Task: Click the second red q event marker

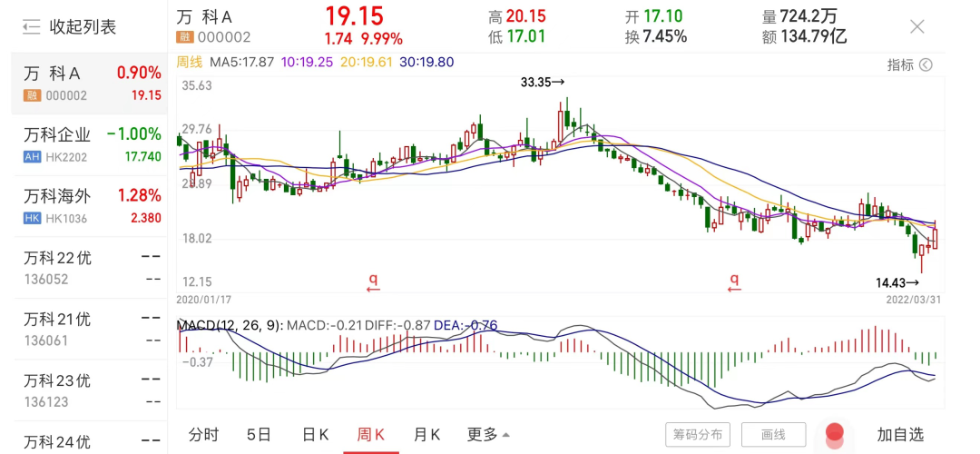Action: point(734,282)
